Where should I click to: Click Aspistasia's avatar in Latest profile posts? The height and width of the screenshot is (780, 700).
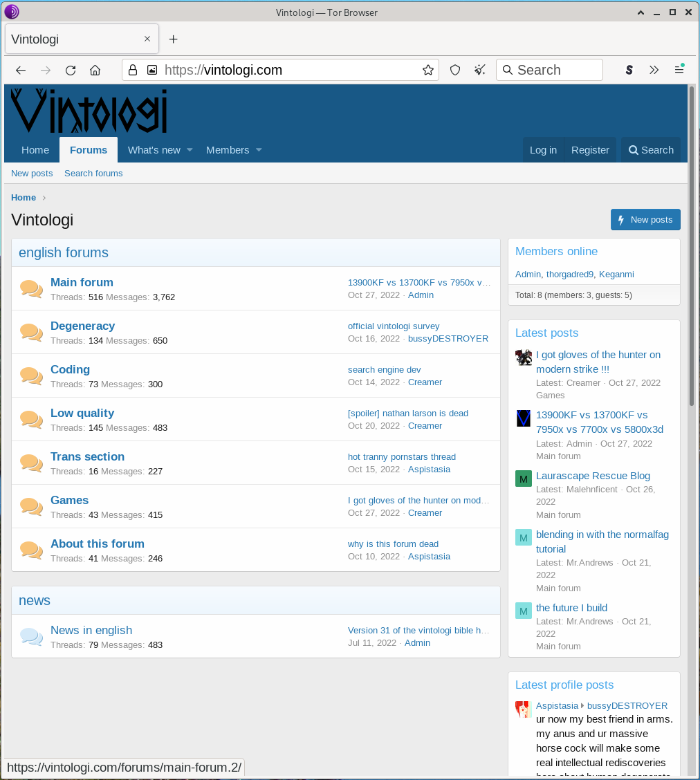(524, 709)
